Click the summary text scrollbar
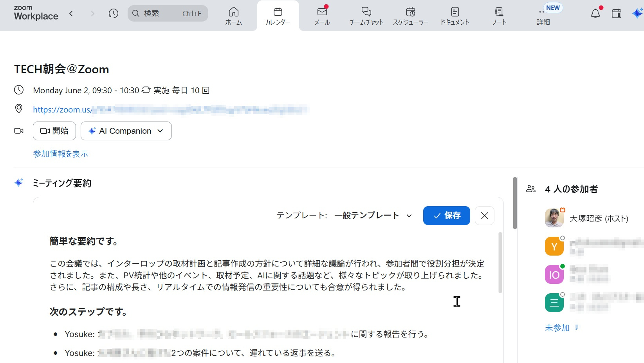 pos(500,263)
